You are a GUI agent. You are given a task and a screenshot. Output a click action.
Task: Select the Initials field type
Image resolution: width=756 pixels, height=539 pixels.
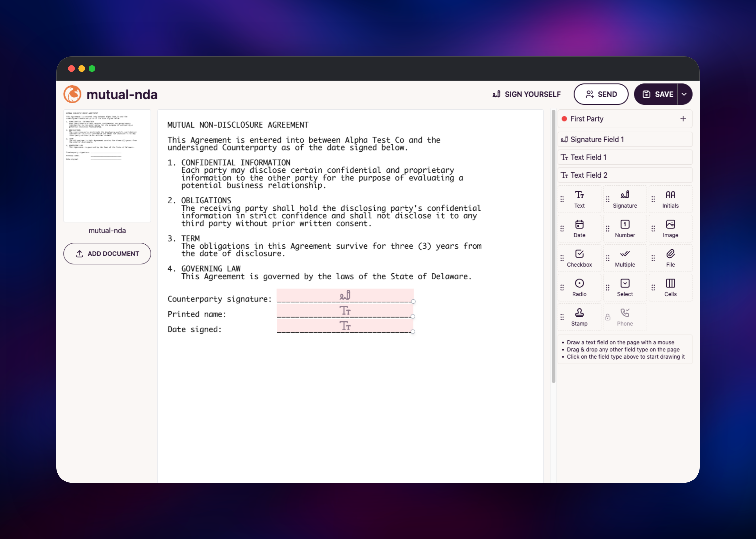670,199
